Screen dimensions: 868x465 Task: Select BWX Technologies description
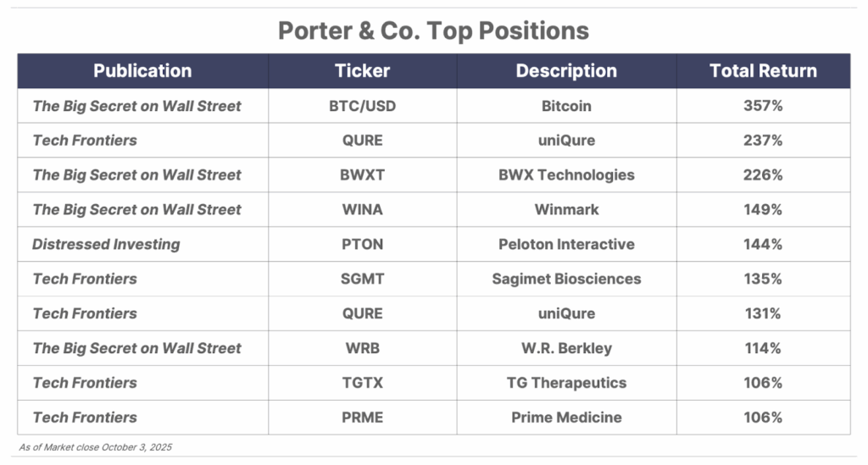tap(566, 175)
